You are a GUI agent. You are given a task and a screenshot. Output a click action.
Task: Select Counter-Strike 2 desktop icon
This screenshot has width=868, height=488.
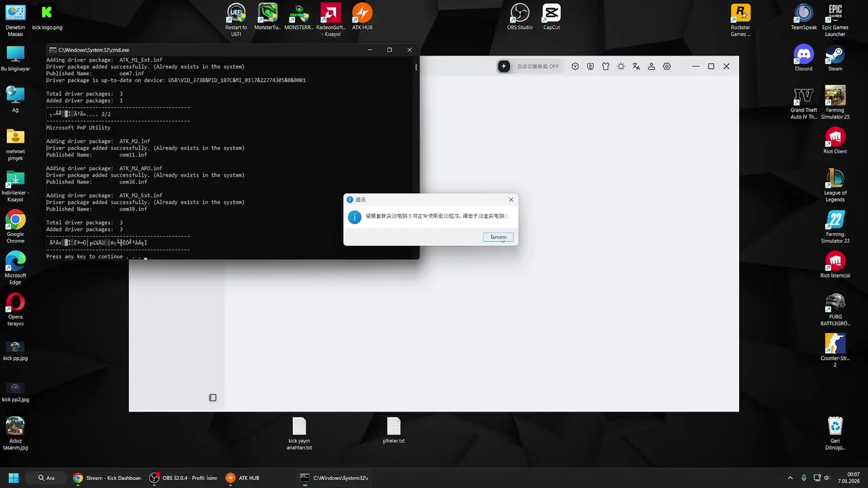[835, 351]
